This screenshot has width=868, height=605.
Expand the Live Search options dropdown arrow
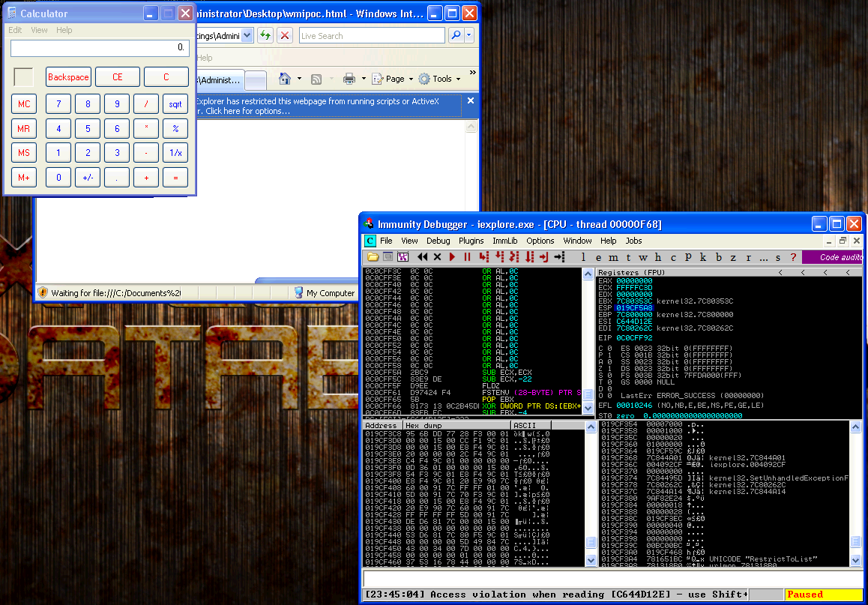[x=469, y=35]
